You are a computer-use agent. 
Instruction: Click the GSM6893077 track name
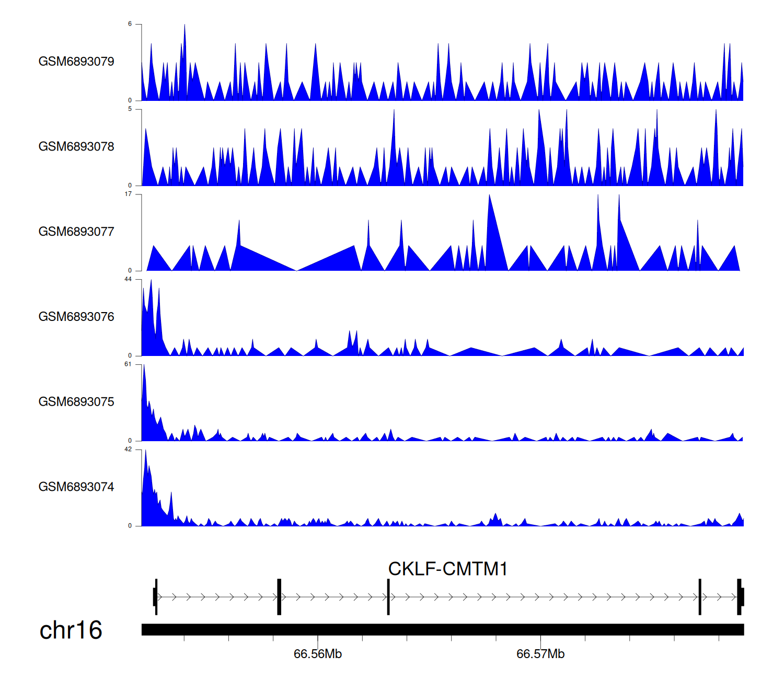point(76,232)
